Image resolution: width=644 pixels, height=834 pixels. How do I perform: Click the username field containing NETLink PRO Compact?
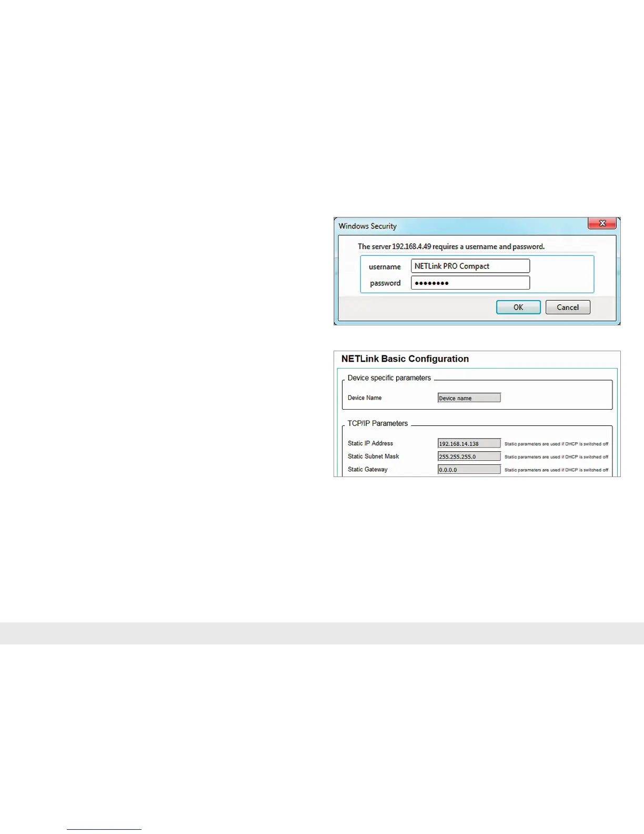470,266
